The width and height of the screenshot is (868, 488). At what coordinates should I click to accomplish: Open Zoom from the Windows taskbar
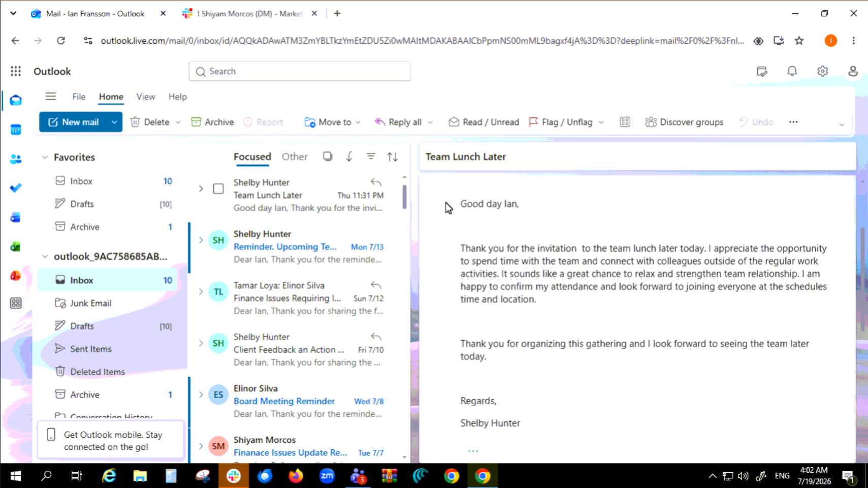(327, 476)
